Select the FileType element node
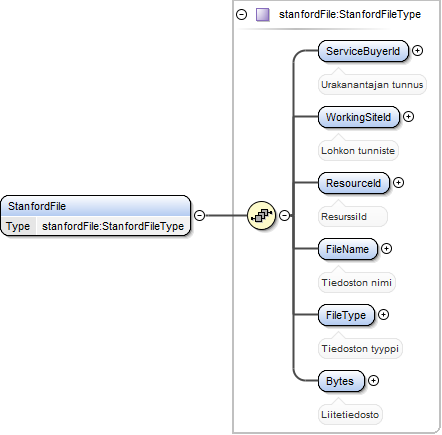The height and width of the screenshot is (435, 442). [346, 315]
